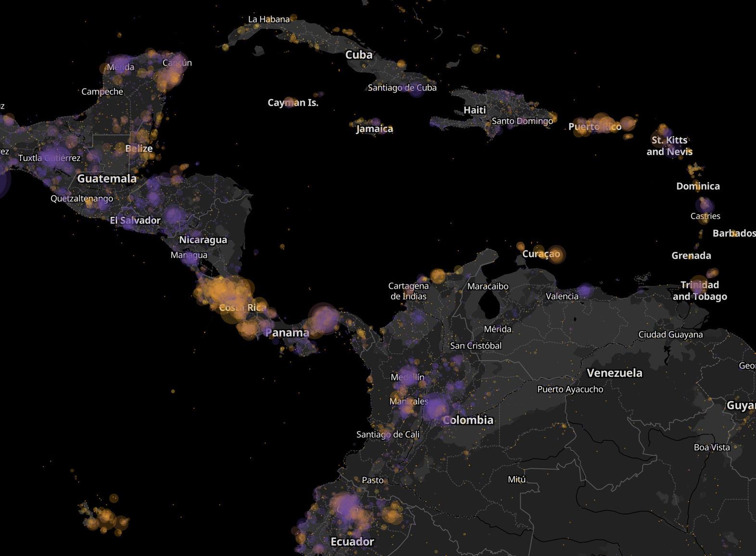The width and height of the screenshot is (756, 556).
Task: Select the Colombia country label
Action: (468, 420)
